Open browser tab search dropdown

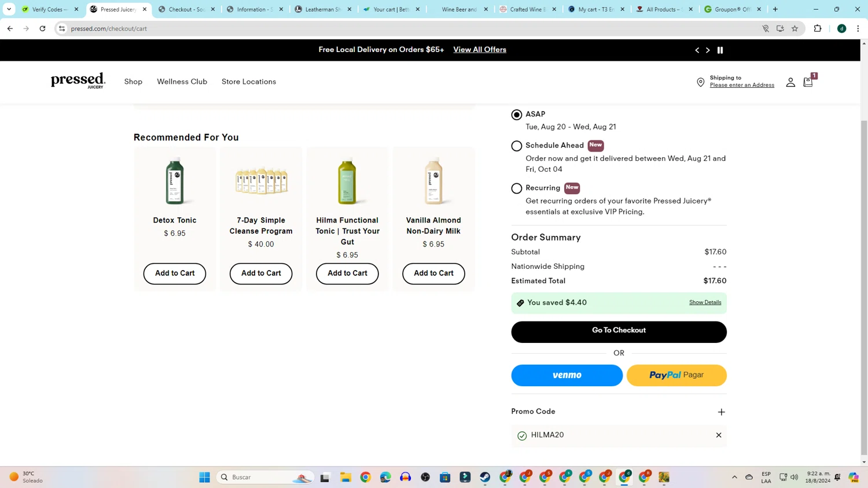pos(9,9)
